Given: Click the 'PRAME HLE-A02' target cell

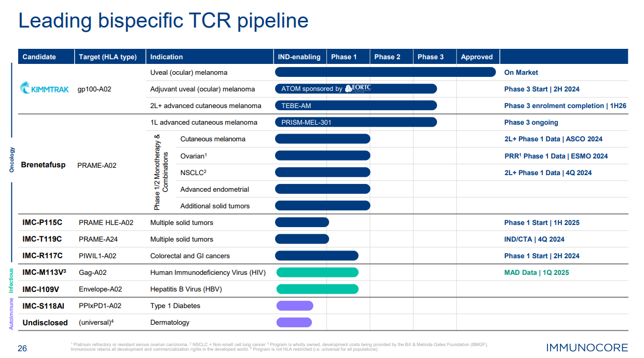Looking at the screenshot, I should pos(106,222).
